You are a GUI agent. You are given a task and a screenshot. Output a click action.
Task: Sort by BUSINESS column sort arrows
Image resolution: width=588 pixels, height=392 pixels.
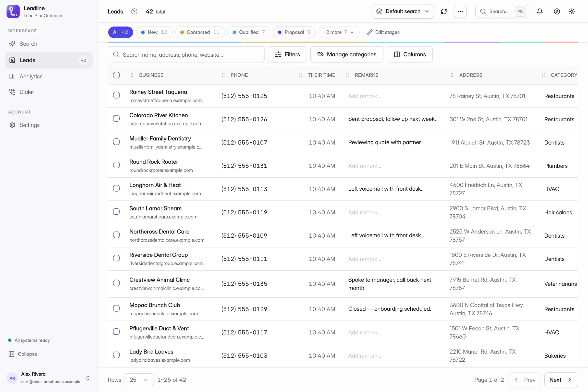[x=168, y=75]
